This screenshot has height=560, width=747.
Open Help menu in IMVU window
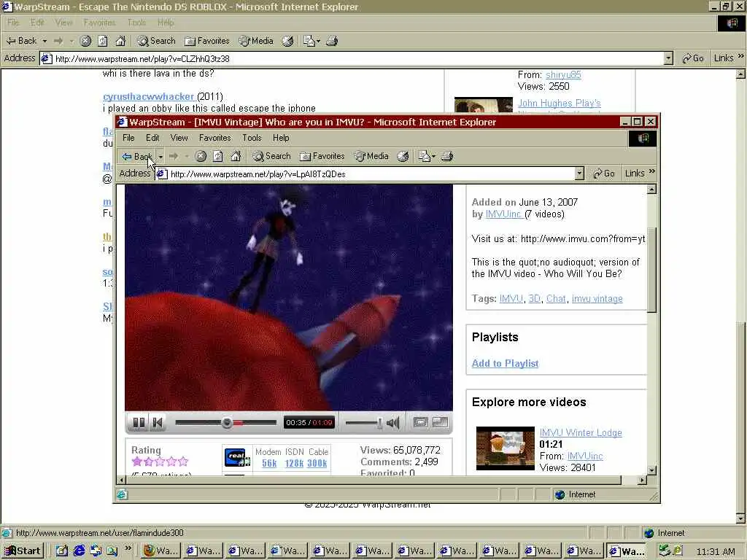[x=281, y=138]
